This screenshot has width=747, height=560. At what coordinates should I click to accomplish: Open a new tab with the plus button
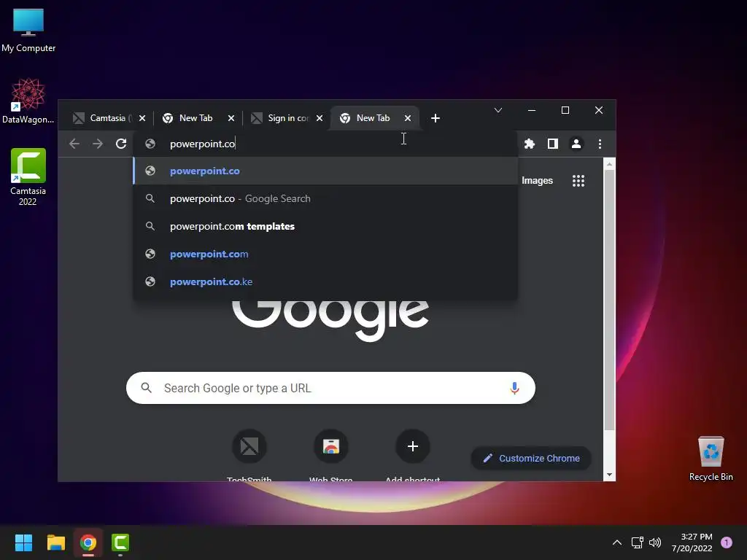pyautogui.click(x=436, y=118)
